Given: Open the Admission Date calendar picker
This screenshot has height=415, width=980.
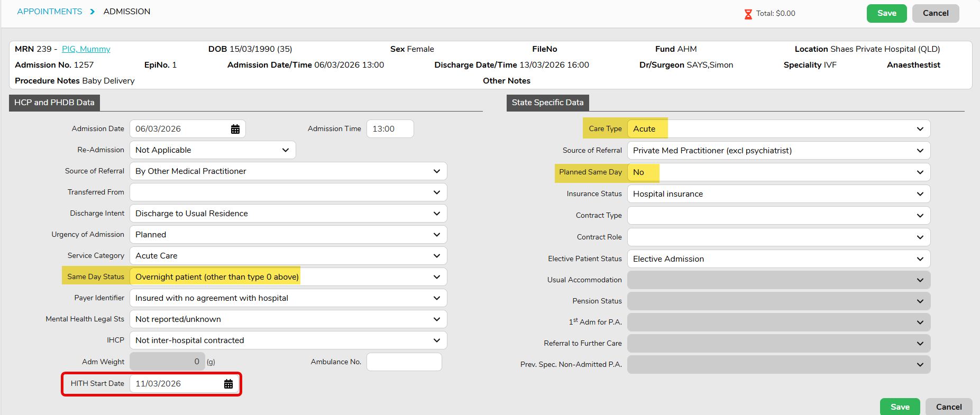Looking at the screenshot, I should 235,129.
